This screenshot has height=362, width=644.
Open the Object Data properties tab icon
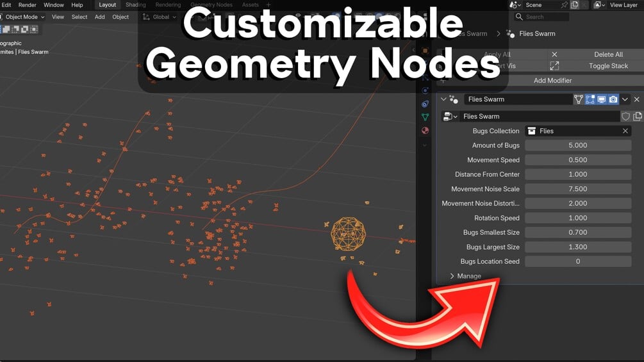425,117
